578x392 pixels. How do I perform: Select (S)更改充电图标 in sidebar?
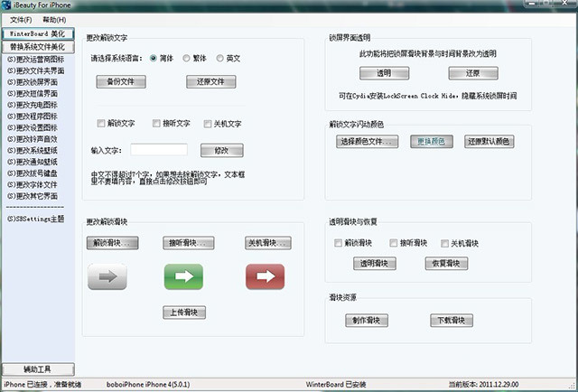click(x=33, y=105)
